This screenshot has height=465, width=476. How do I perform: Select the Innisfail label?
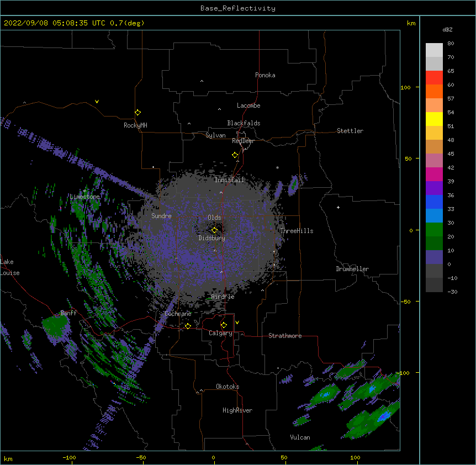click(229, 180)
